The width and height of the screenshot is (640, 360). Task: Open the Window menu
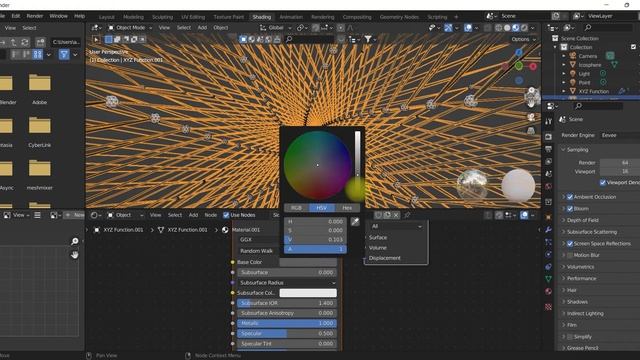pyautogui.click(x=58, y=16)
